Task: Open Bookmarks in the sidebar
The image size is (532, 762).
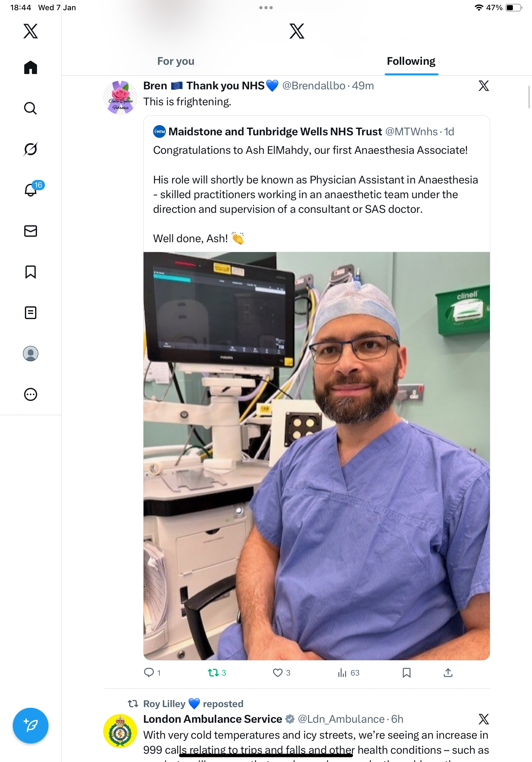Action: 31,272
